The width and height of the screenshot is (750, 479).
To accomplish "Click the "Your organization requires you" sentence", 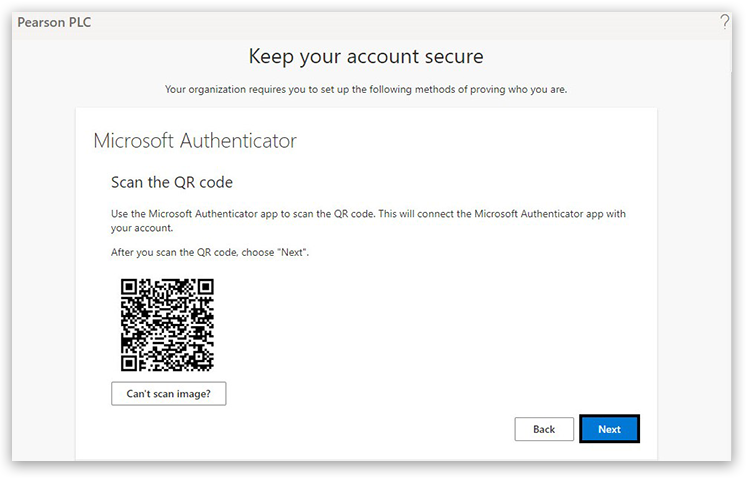I will [x=365, y=90].
